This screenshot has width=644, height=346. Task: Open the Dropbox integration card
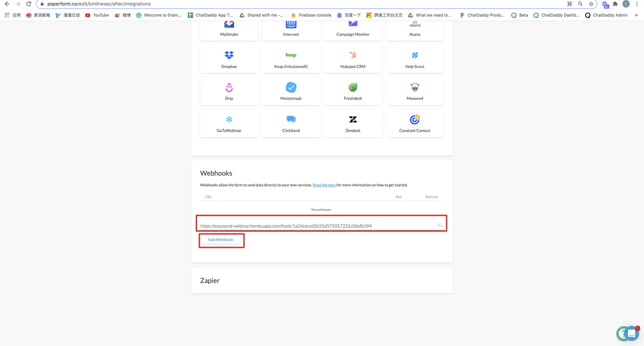[229, 59]
